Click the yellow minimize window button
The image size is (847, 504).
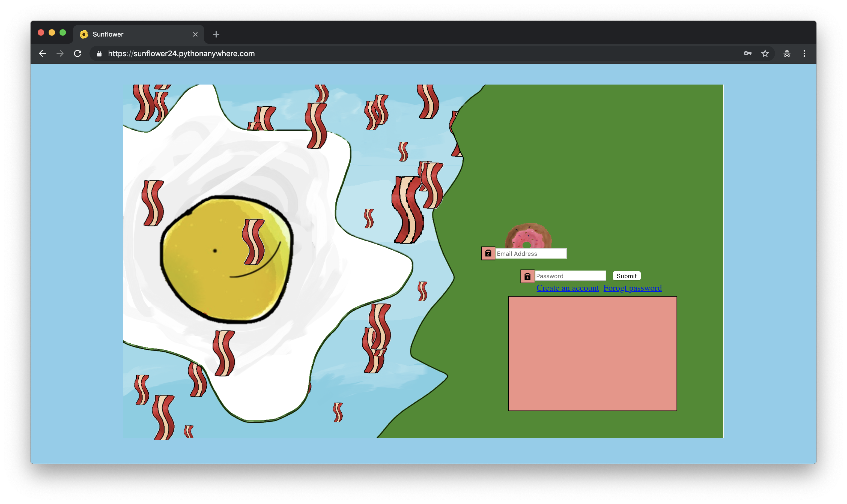coord(52,33)
